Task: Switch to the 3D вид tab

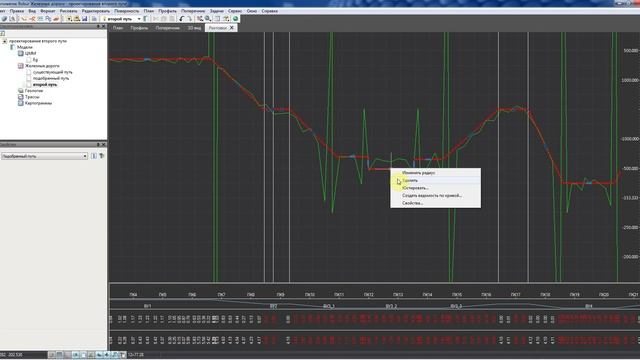Action: coord(194,28)
